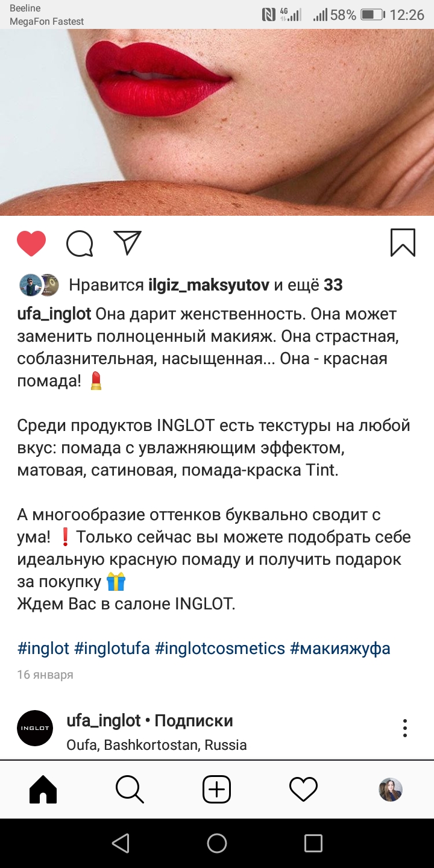The image size is (434, 868).
Task: Tap Android back navigation triangle
Action: point(121,843)
